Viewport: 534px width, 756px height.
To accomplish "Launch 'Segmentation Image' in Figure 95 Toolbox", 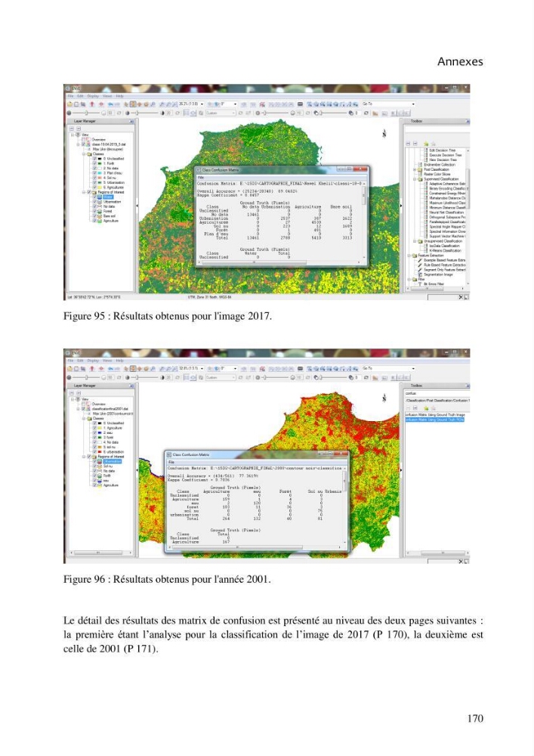I will 437,274.
